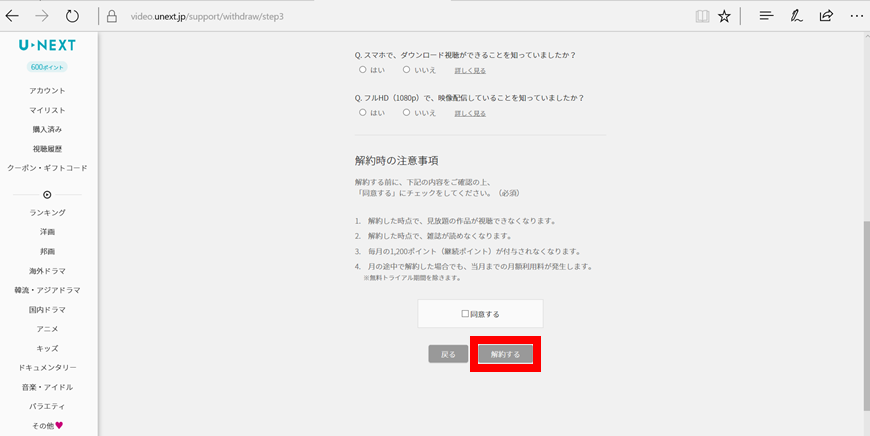
Task: Go back with the browser back arrow
Action: 12,16
